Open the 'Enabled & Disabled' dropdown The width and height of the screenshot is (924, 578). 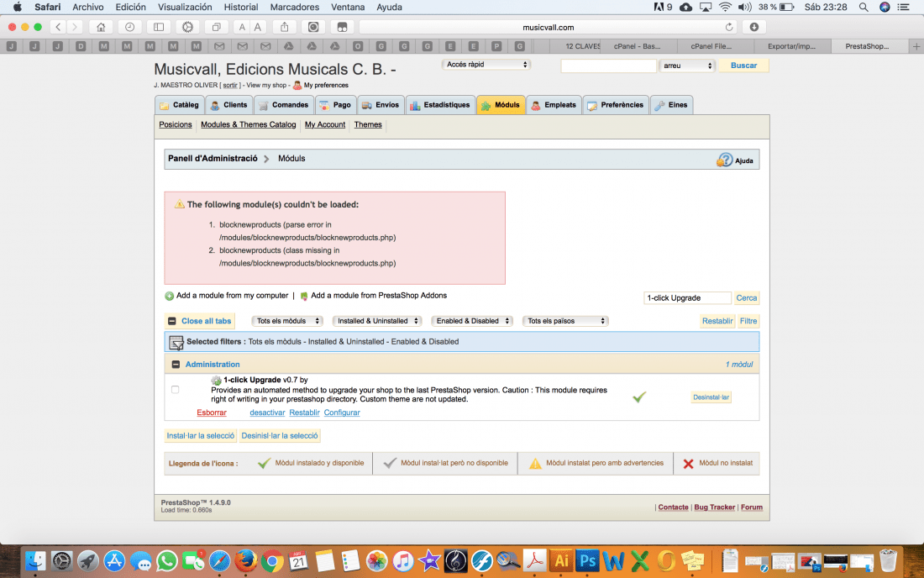tap(472, 321)
